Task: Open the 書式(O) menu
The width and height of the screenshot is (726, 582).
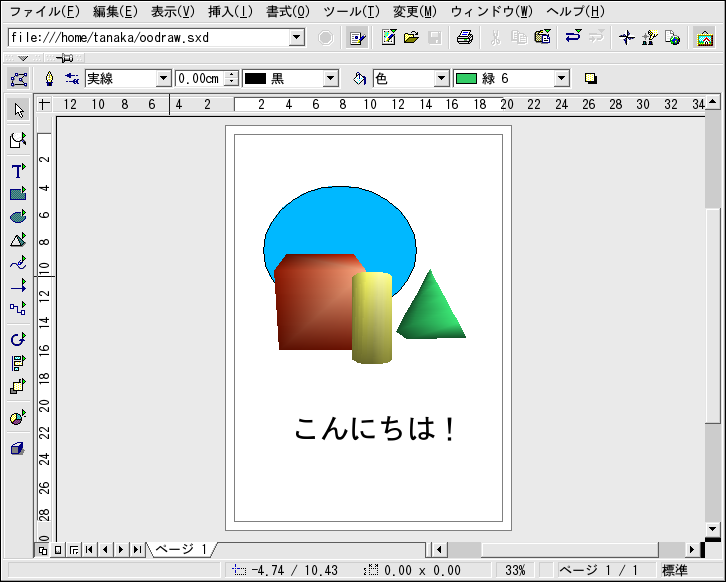Action: tap(288, 12)
